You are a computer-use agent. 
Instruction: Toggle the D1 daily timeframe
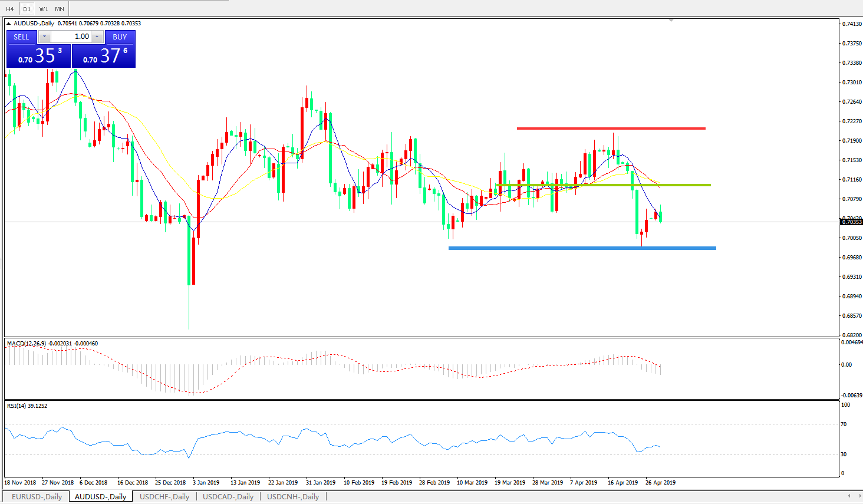tap(27, 9)
